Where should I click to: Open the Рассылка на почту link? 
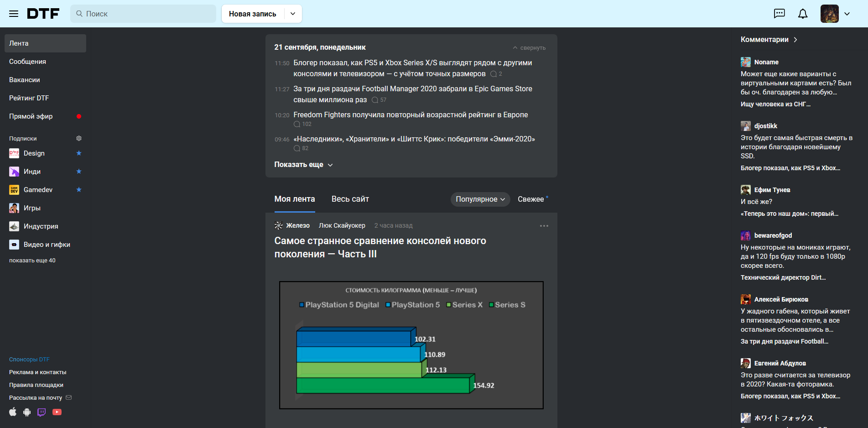[x=41, y=398]
